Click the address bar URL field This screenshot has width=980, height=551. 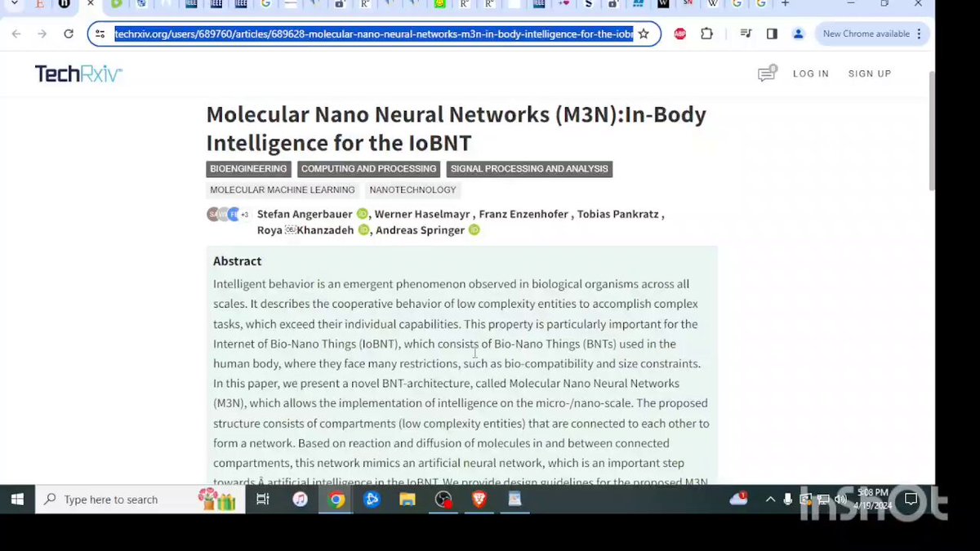coord(373,34)
